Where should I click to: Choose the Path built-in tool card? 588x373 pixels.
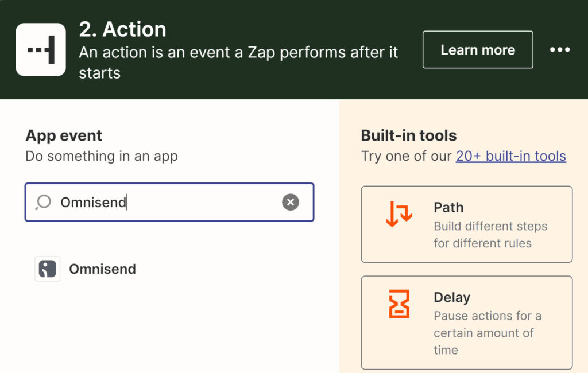(467, 224)
